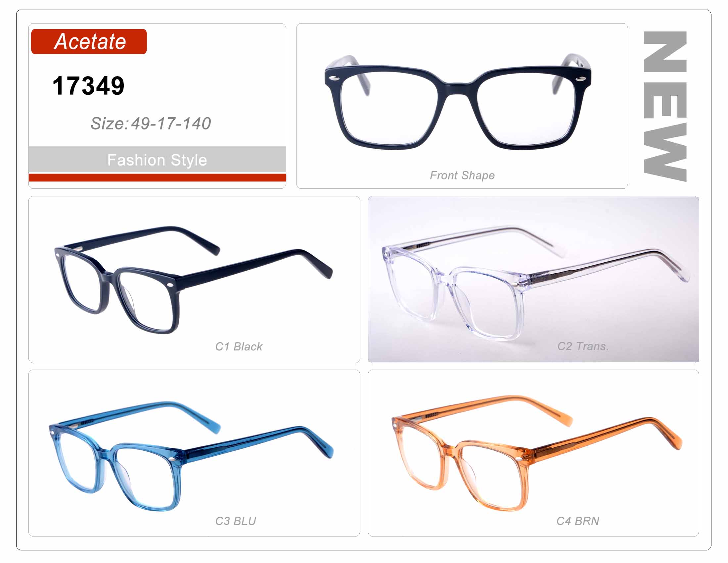Select the brown C4 glasses photo

(537, 453)
